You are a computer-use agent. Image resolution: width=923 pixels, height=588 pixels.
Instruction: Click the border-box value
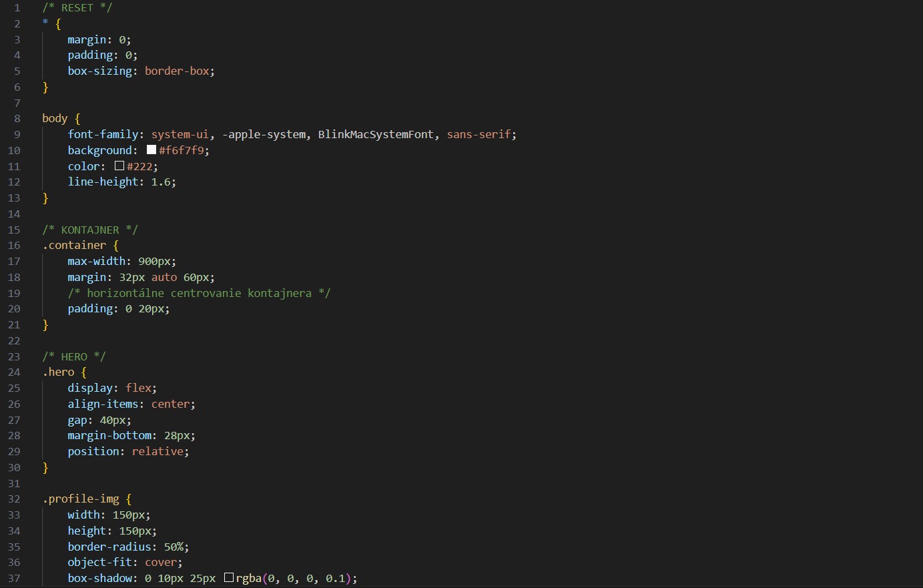(177, 71)
